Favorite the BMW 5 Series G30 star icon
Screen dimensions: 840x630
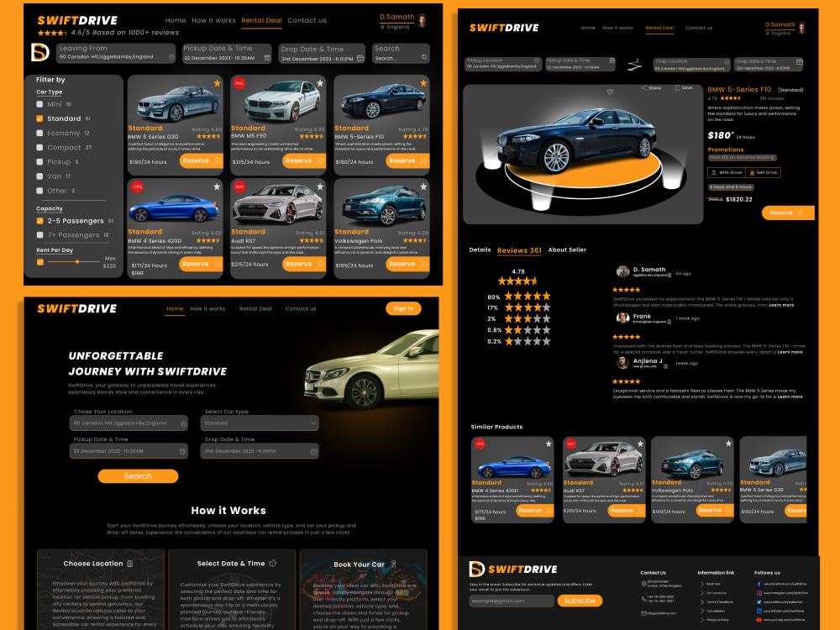coord(217,83)
